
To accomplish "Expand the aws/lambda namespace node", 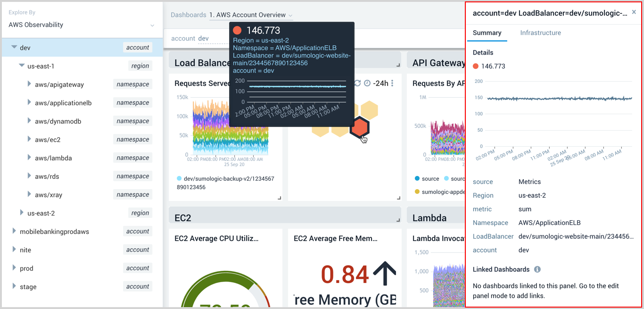I will click(x=29, y=158).
